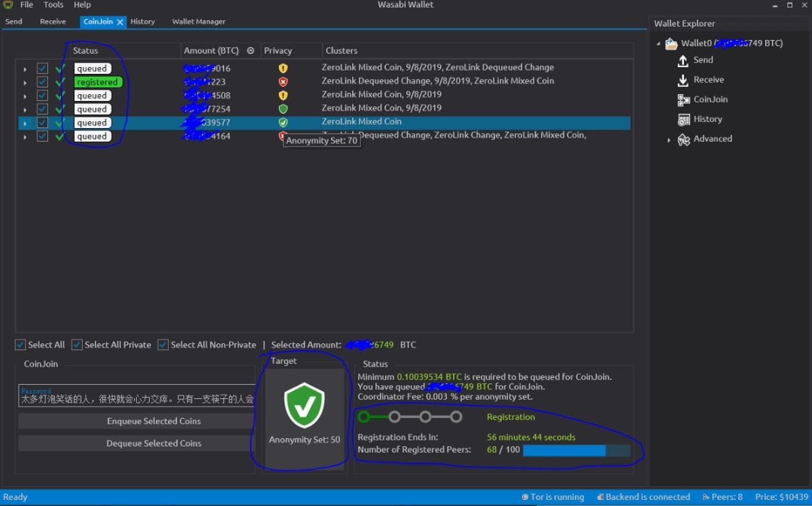The height and width of the screenshot is (506, 812).
Task: Sort by the Privacy column header
Action: (x=278, y=50)
